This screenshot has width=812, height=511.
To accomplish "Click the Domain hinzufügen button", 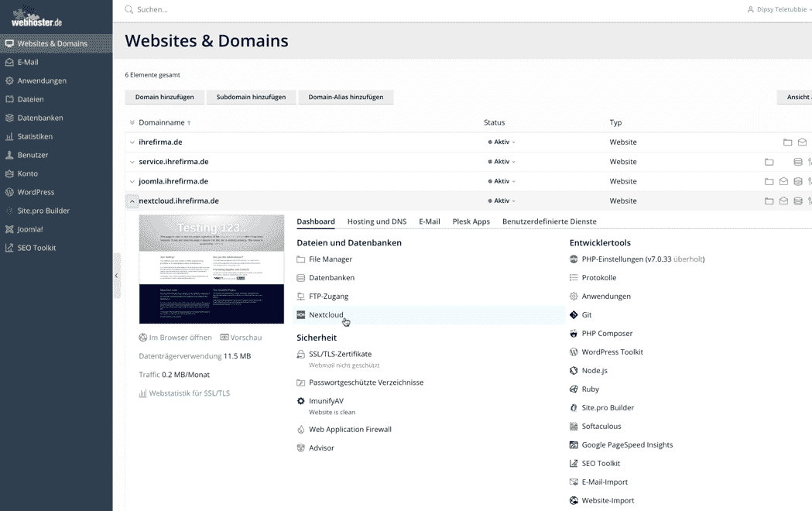I will 165,98.
